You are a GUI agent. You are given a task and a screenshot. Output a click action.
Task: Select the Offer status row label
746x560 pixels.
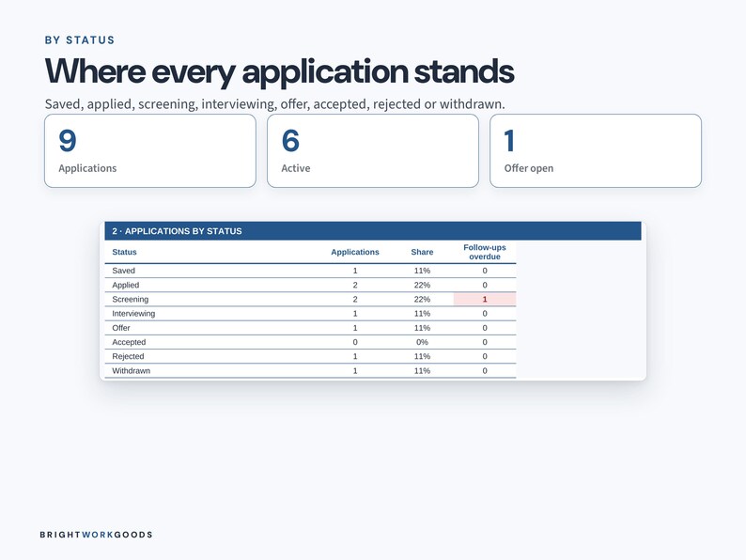121,328
